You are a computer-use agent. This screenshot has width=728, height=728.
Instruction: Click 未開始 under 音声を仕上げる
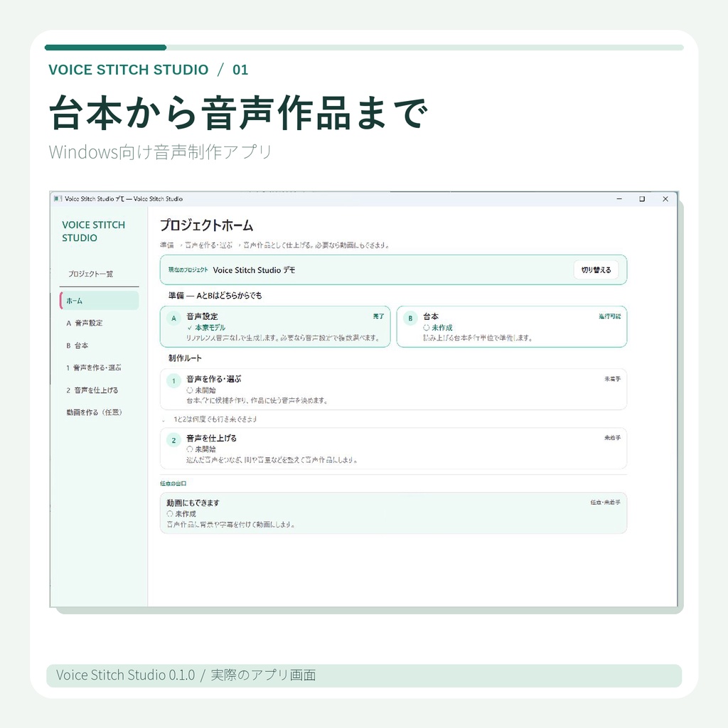201,449
